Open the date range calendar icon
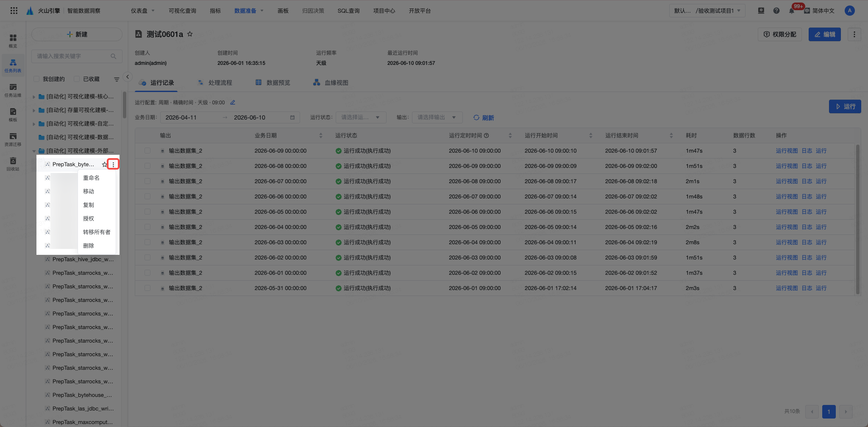 coord(292,117)
